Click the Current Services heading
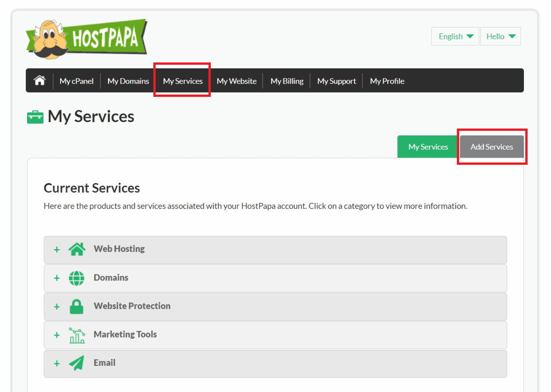551x392 pixels. click(x=92, y=188)
